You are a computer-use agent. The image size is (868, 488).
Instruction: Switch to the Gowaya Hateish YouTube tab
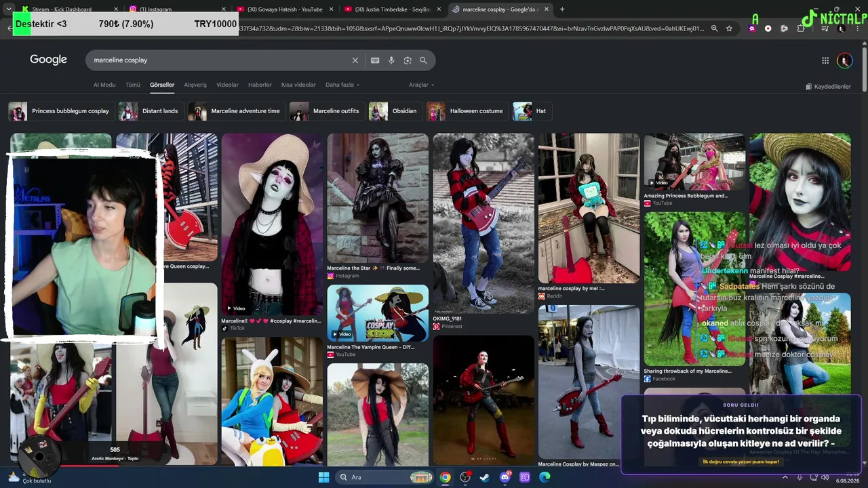point(285,9)
